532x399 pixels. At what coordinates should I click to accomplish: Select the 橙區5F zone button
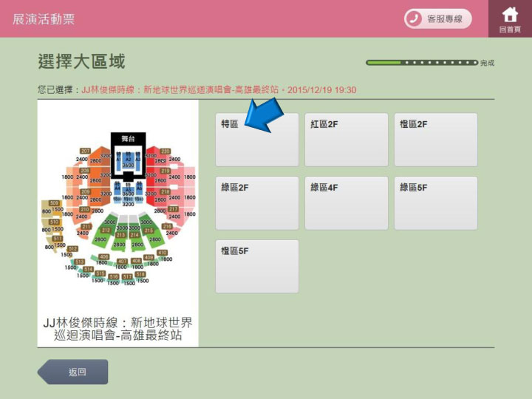(x=257, y=266)
